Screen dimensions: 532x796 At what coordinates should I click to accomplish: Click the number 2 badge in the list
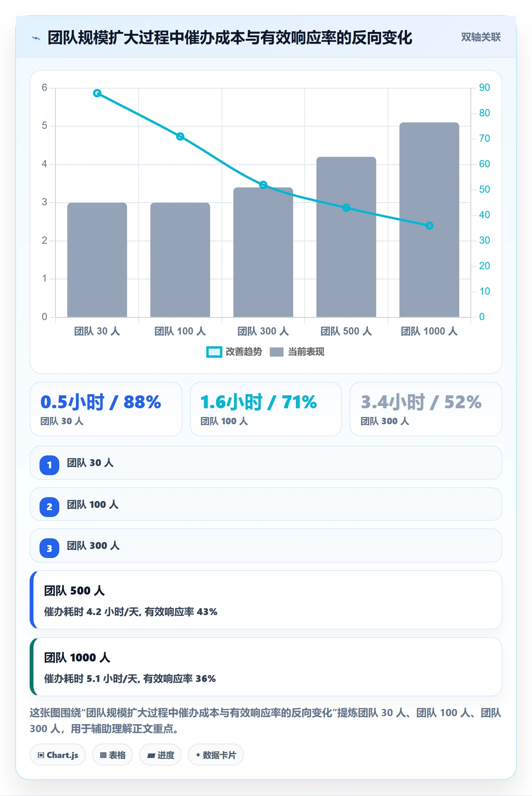[x=49, y=507]
